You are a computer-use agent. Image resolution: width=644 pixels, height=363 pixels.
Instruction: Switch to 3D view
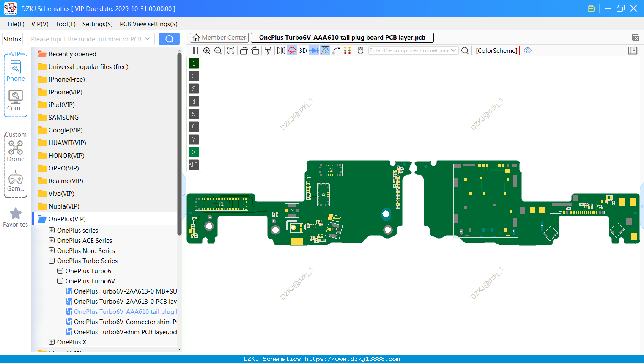tap(303, 50)
